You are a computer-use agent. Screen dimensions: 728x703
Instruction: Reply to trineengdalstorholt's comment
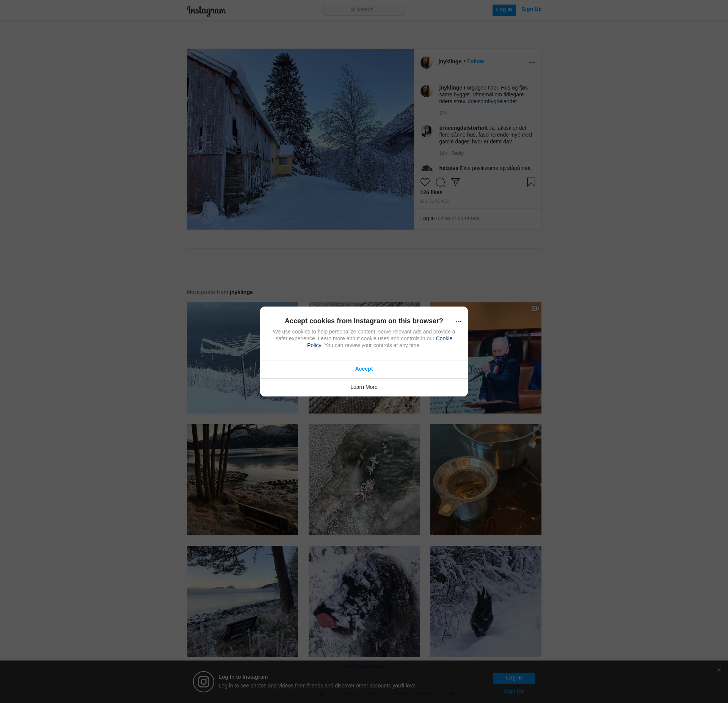click(x=457, y=153)
